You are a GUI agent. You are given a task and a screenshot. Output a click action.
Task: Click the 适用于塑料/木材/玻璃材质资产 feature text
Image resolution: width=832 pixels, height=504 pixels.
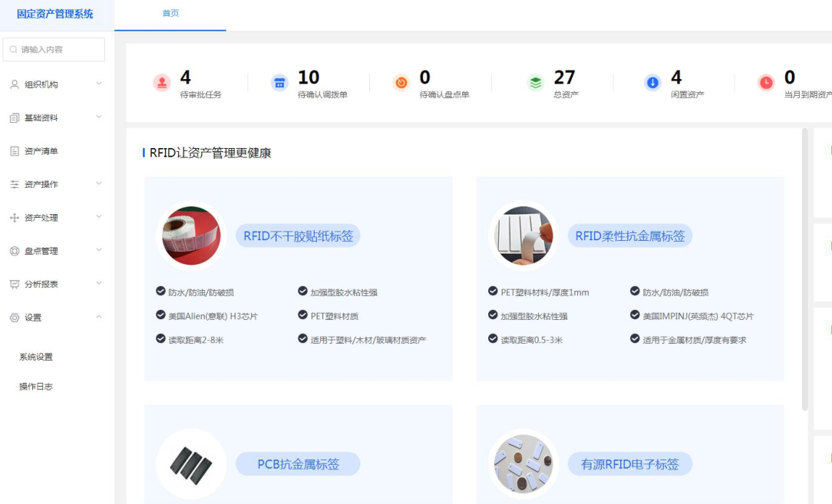pyautogui.click(x=368, y=340)
